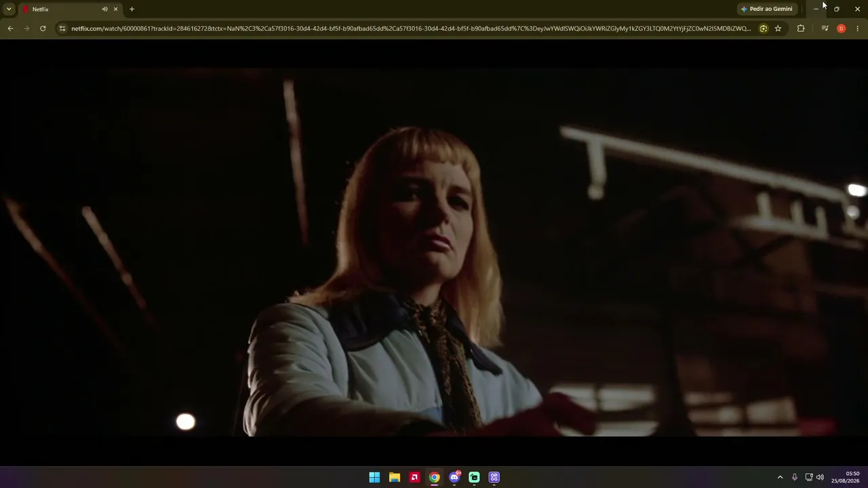Open the purple grid taskbar app

pyautogui.click(x=494, y=477)
